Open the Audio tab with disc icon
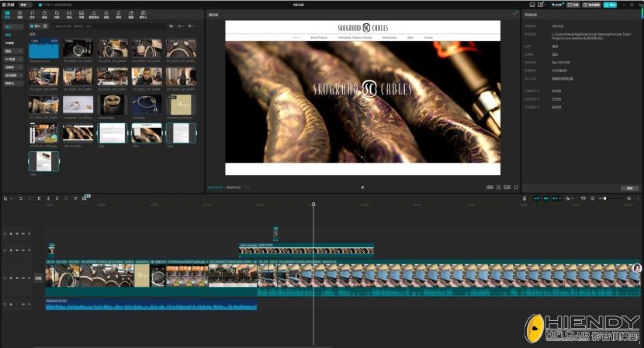 [19, 15]
